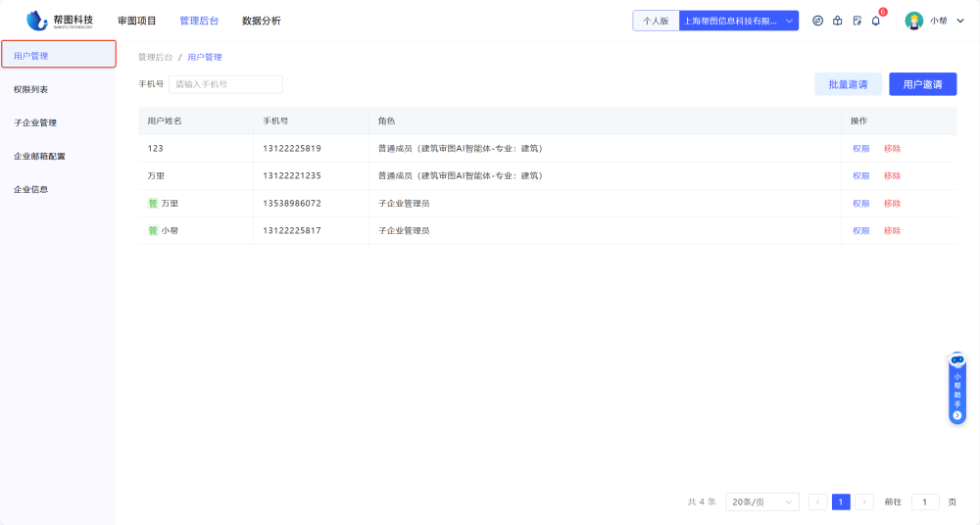Open the 20条/页 page size dropdown
980x525 pixels.
click(762, 502)
